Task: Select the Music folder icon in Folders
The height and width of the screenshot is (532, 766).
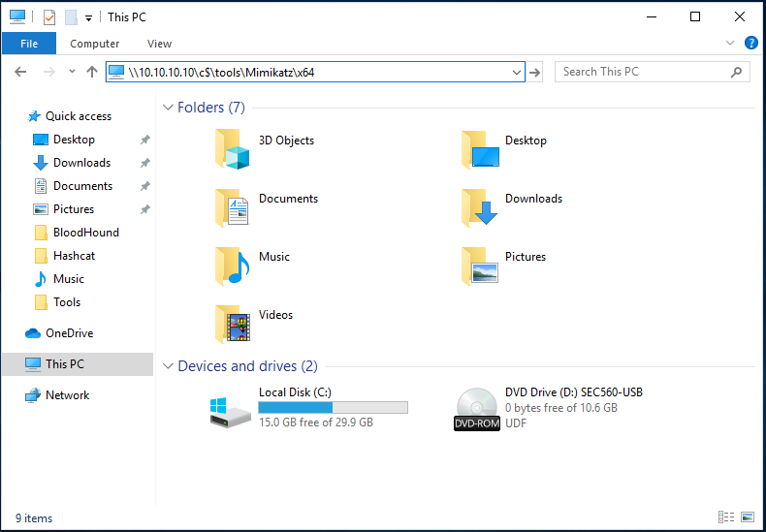Action: [233, 266]
